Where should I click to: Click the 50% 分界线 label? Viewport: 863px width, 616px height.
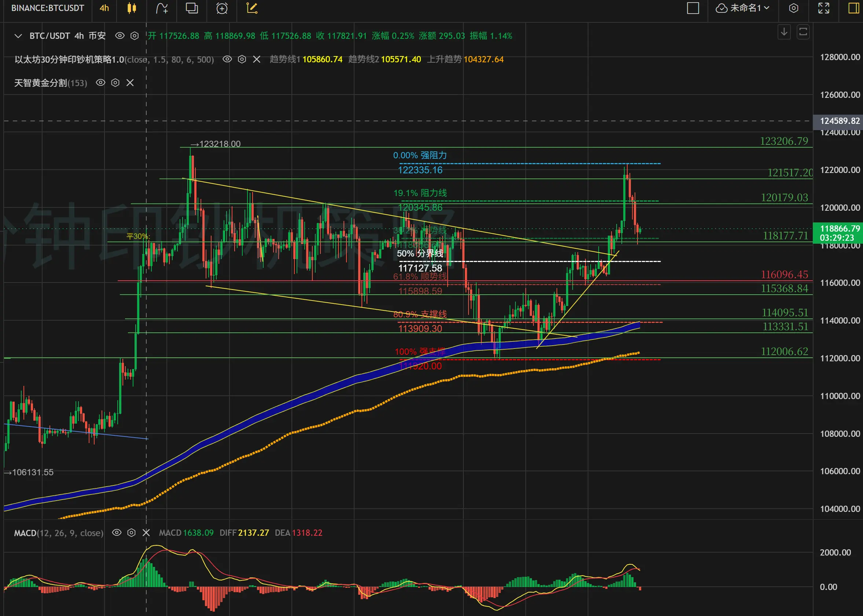point(420,253)
